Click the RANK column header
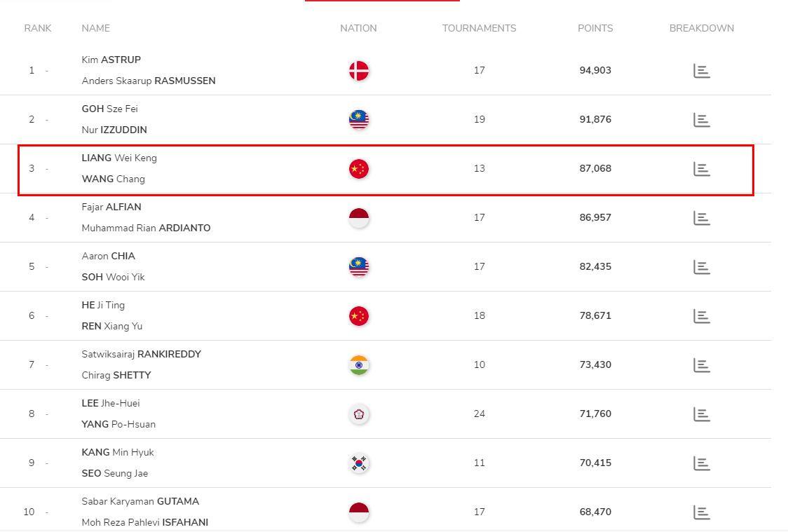Viewport: 788px width, 532px height. (38, 28)
